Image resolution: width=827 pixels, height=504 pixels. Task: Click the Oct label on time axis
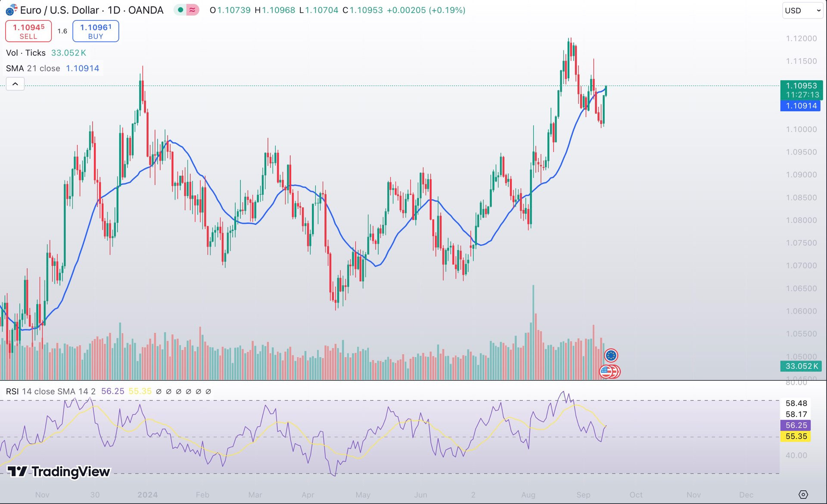636,495
